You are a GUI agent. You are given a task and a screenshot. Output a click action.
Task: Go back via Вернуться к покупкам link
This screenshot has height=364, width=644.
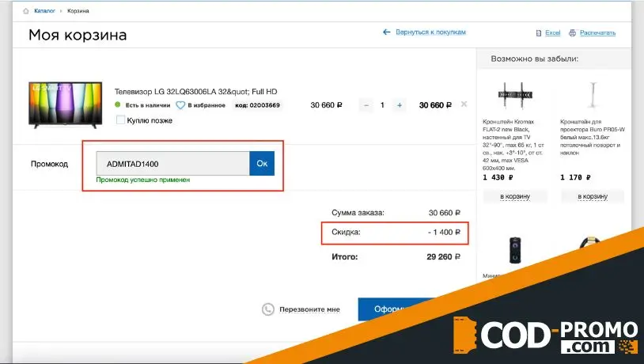[430, 32]
